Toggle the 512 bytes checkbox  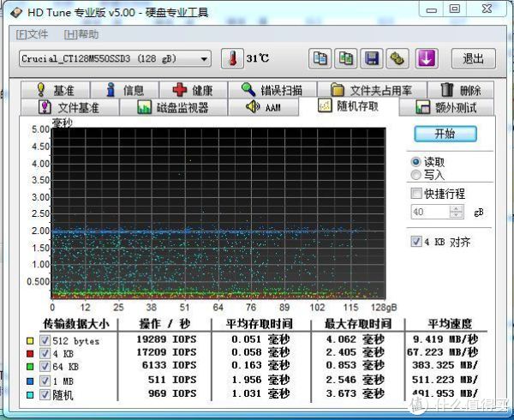pos(45,340)
